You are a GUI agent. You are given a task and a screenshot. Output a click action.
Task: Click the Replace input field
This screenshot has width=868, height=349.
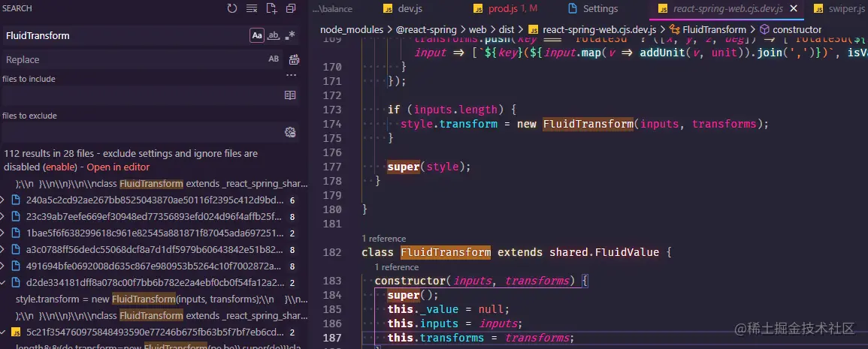point(135,59)
